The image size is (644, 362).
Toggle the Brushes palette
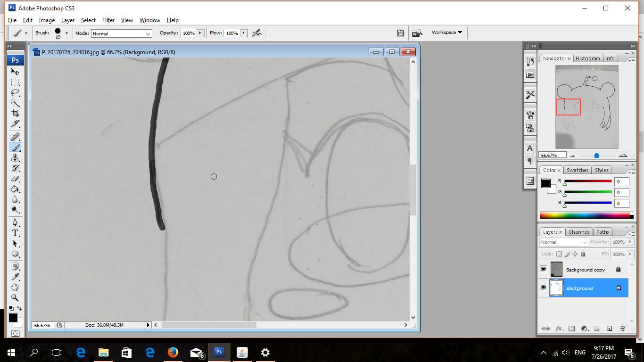click(x=400, y=33)
